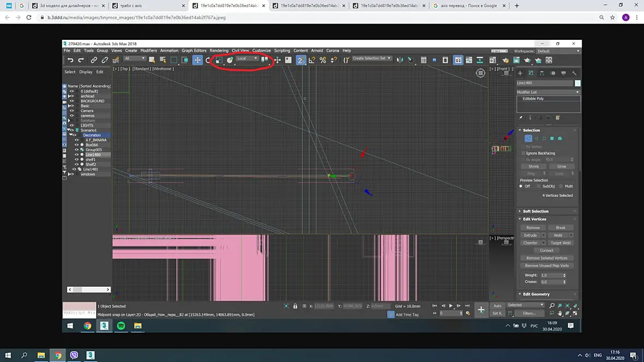The image size is (644, 362).
Task: Toggle the Percent Snap icon
Action: click(x=323, y=61)
